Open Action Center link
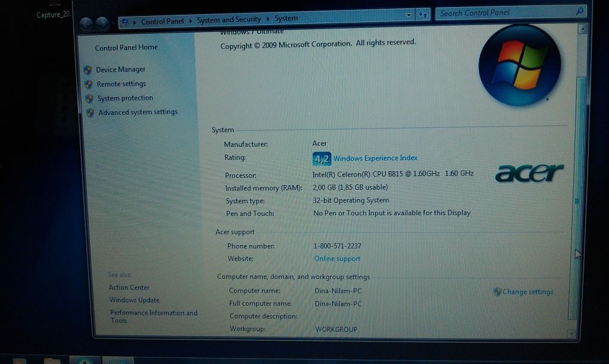Image resolution: width=609 pixels, height=364 pixels. coord(129,287)
